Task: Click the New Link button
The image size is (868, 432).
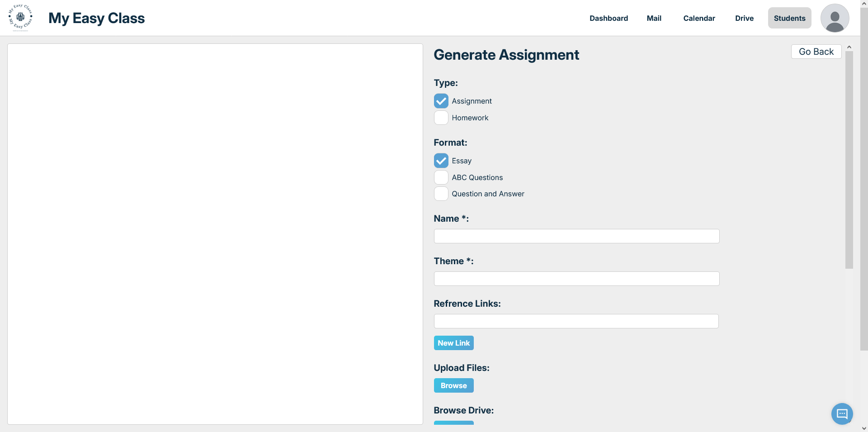Action: (x=453, y=343)
